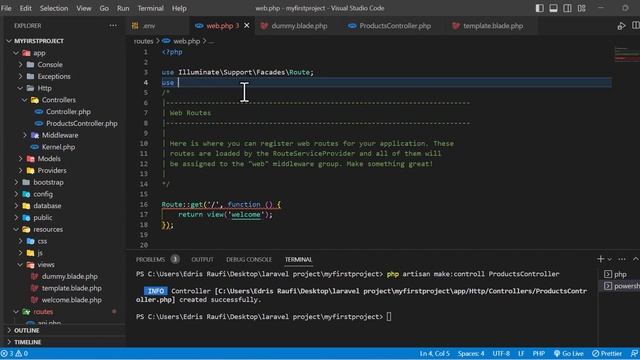The image size is (640, 360).
Task: Open the File menu
Action: pos(6,8)
